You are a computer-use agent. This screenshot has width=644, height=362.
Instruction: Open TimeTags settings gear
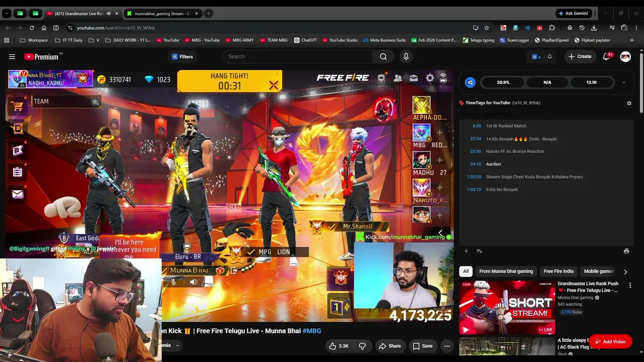coord(629,103)
